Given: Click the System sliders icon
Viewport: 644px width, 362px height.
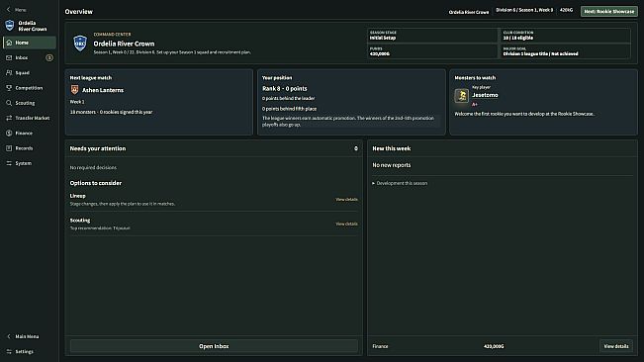Looking at the screenshot, I should (9, 163).
